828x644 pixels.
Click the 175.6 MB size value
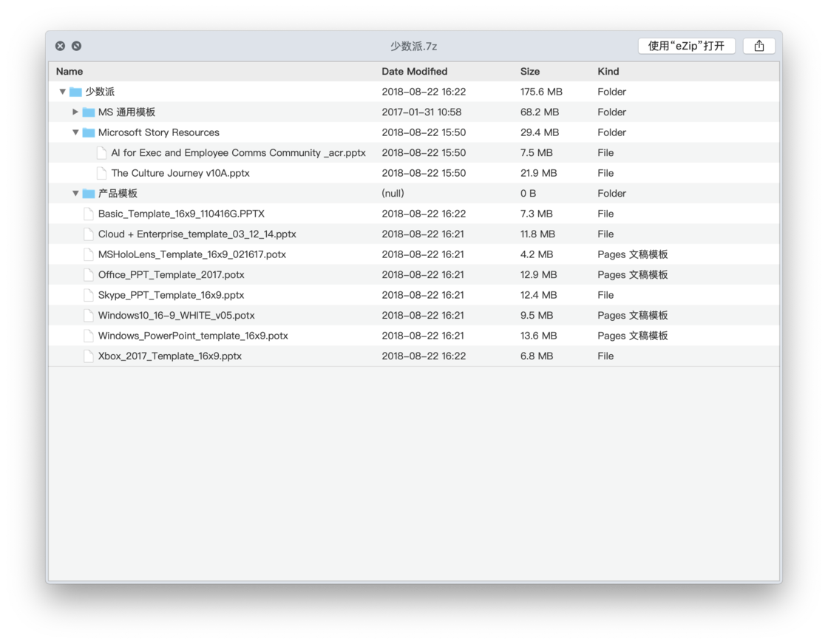541,92
